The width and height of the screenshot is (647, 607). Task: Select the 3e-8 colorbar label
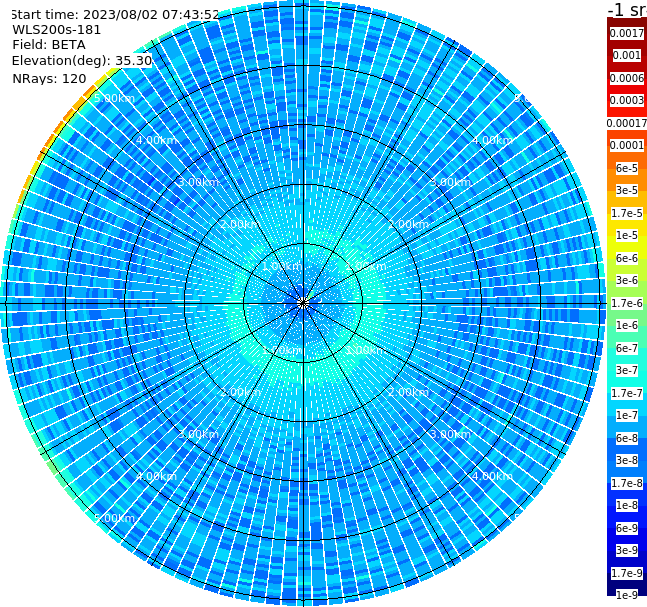tap(627, 460)
